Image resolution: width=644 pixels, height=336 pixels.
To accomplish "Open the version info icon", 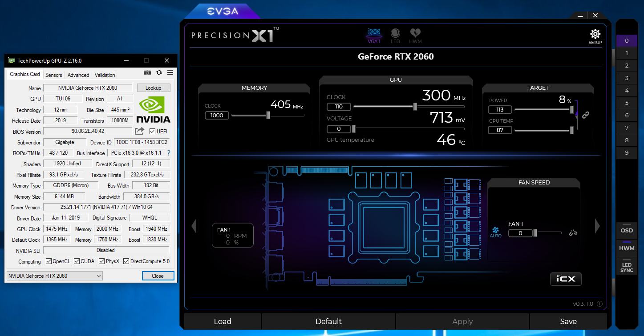I will [599, 304].
